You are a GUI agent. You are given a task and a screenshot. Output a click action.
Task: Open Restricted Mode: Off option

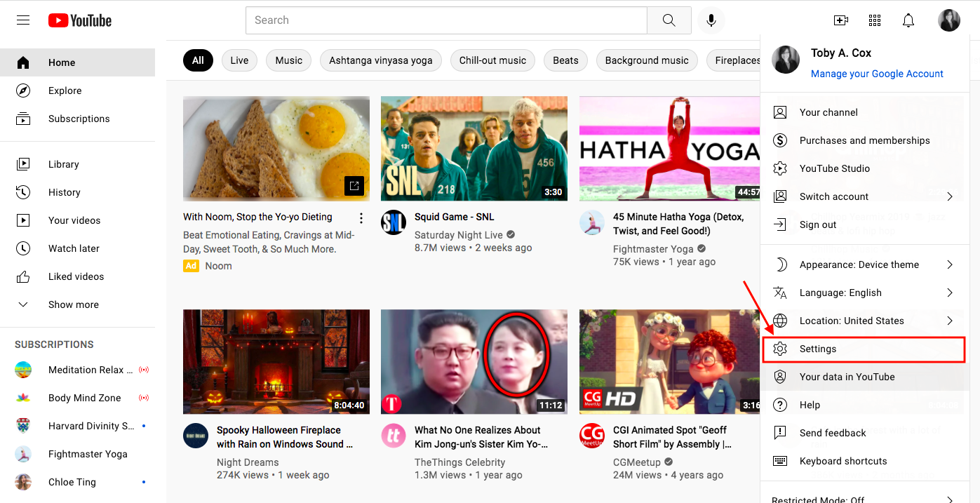[x=864, y=499]
